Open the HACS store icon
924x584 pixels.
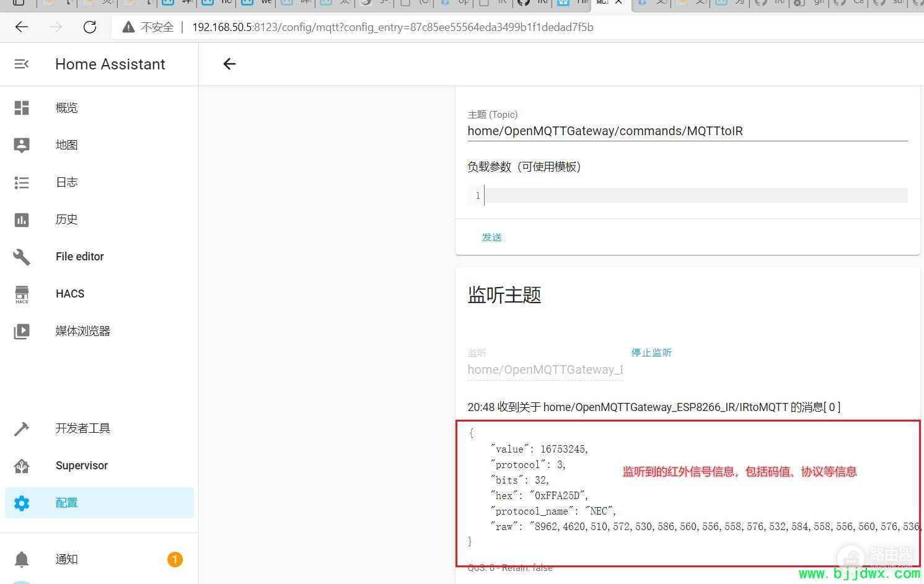(x=22, y=294)
